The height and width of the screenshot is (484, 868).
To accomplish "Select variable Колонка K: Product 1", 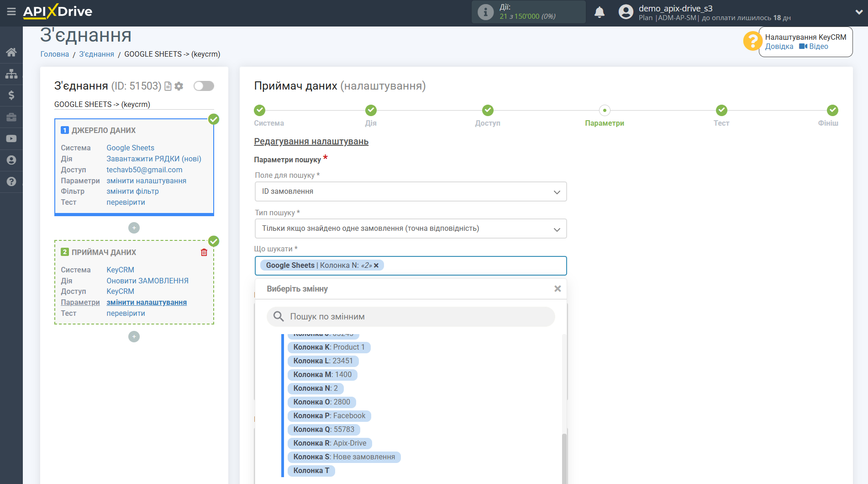I will click(329, 347).
